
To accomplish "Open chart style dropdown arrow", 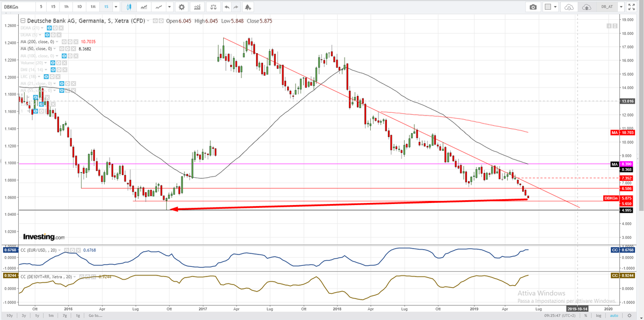I will [x=170, y=7].
